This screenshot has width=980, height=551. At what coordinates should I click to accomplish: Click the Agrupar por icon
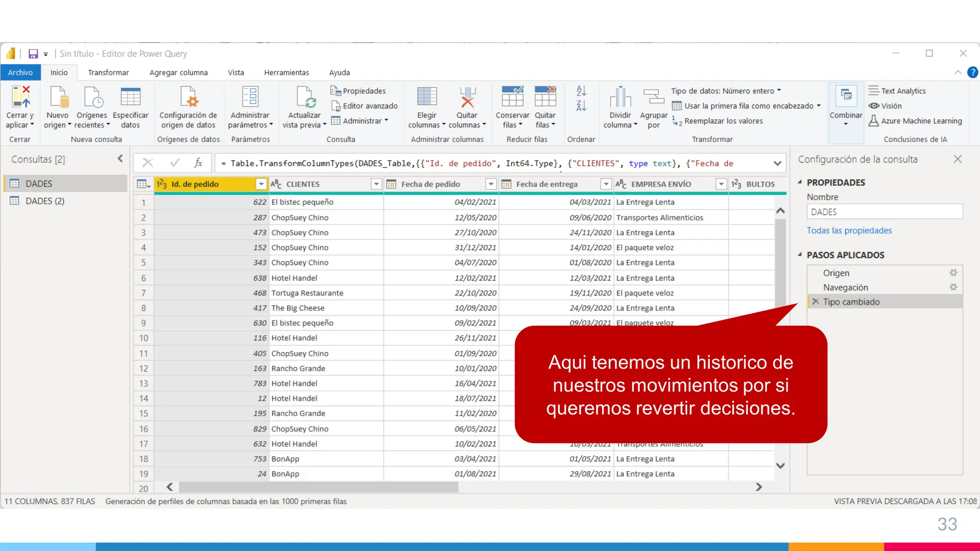(653, 97)
